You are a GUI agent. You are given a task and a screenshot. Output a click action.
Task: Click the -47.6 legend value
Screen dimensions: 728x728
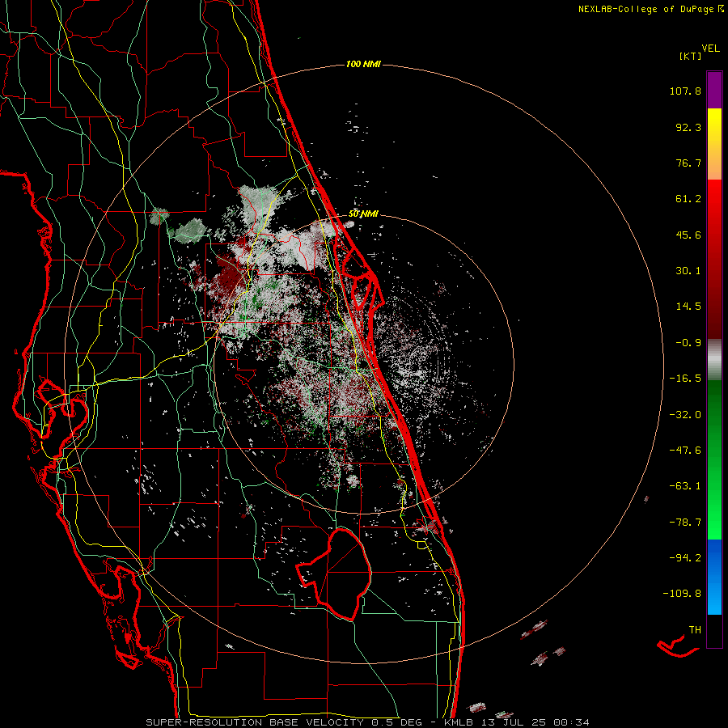pyautogui.click(x=685, y=451)
